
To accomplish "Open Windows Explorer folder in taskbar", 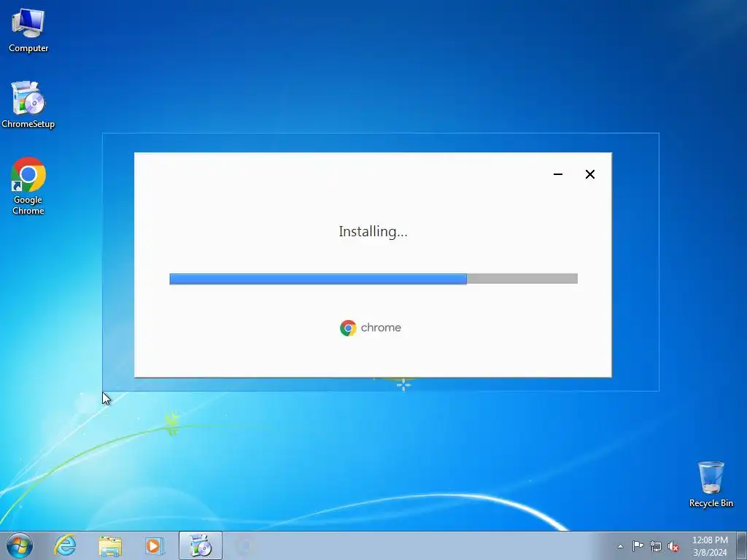I will tap(110, 545).
